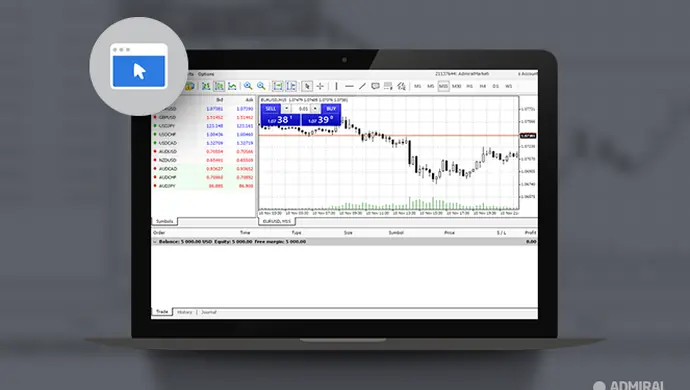Pick the horizontal line drawing tool
Screen dimensions: 690x390
[x=349, y=86]
